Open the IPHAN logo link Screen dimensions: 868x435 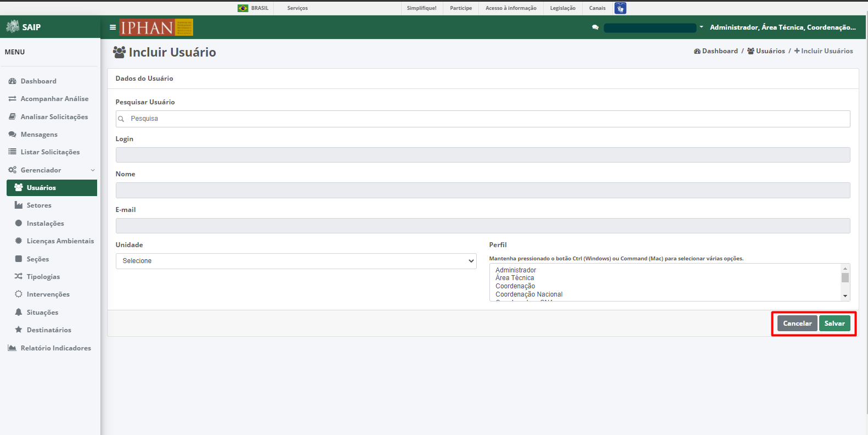coord(156,27)
